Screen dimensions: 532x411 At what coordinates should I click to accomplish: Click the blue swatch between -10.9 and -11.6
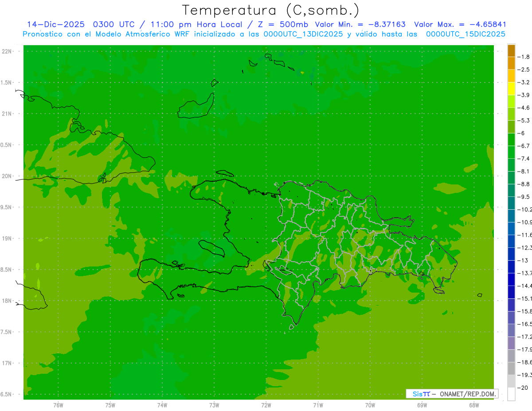click(511, 228)
